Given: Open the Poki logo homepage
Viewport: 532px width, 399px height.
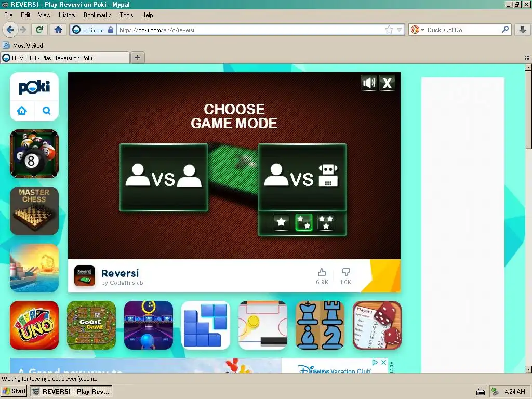Looking at the screenshot, I should point(34,87).
